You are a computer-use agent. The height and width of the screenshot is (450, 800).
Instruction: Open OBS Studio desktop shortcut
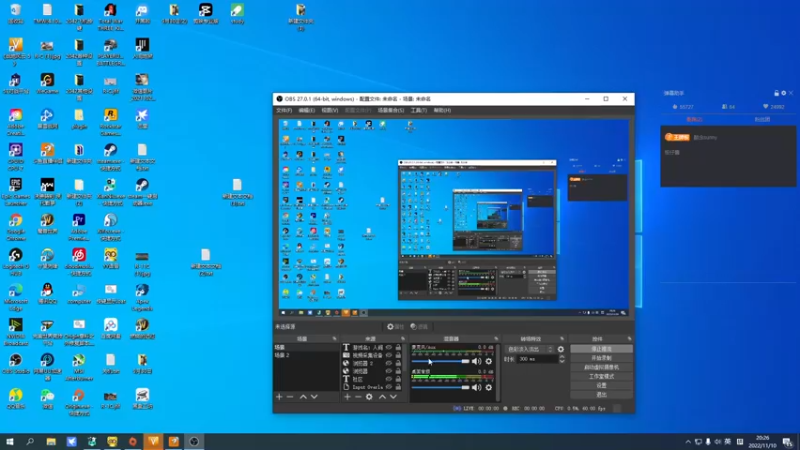tap(15, 364)
